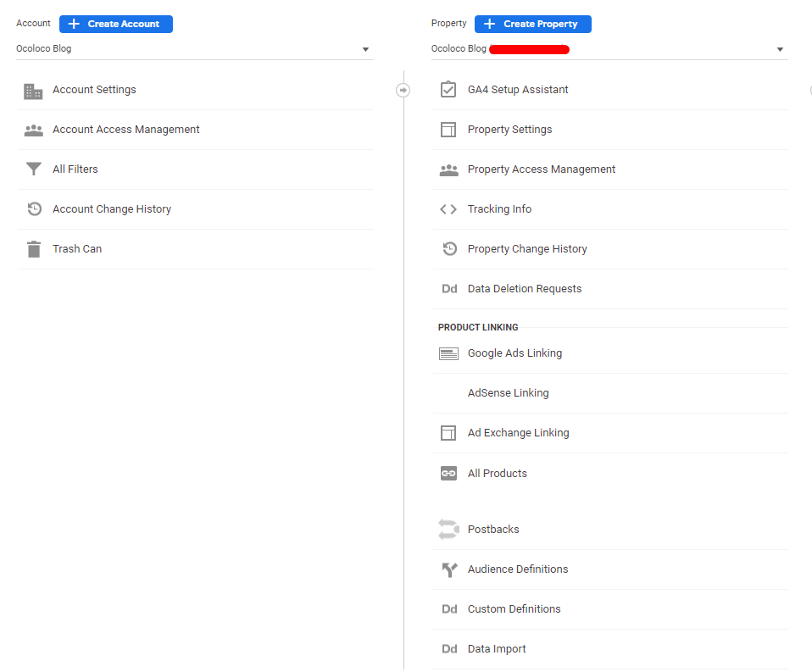Click the circled arrow between Account and Property
Viewport: 812px width, 672px height.
click(403, 90)
